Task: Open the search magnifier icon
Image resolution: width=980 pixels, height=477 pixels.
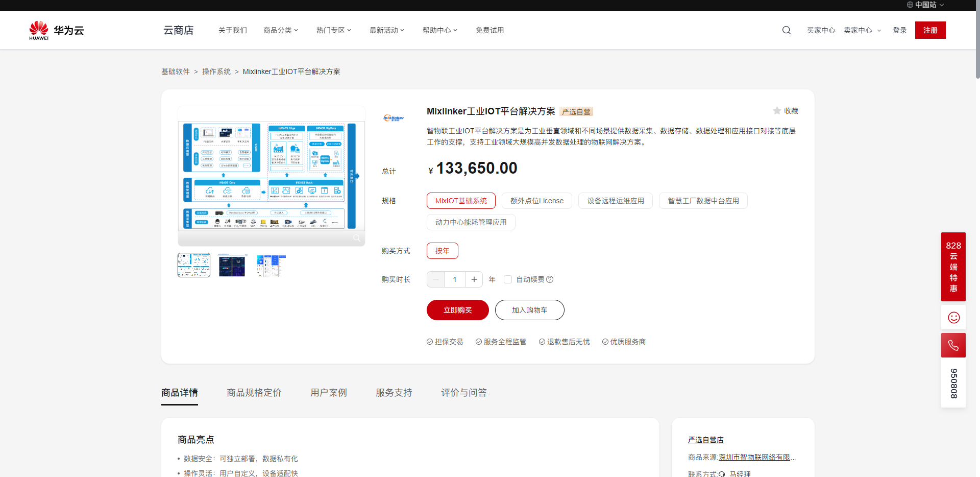Action: pyautogui.click(x=786, y=30)
